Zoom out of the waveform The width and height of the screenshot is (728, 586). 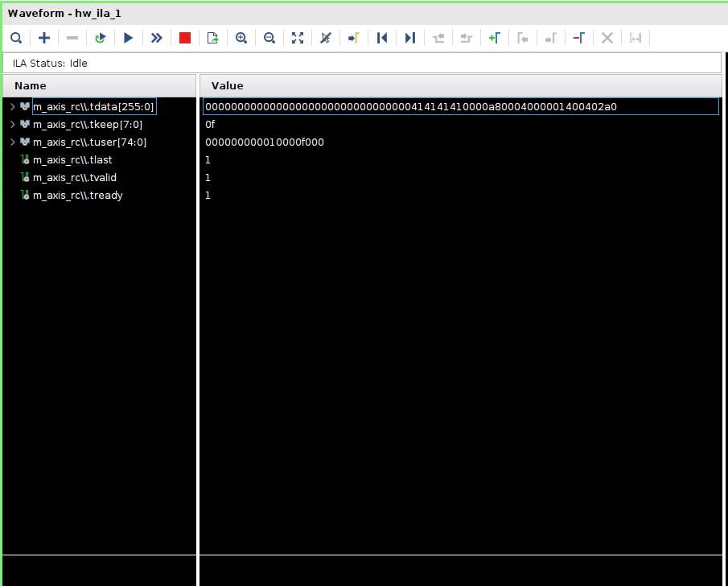[x=269, y=38]
